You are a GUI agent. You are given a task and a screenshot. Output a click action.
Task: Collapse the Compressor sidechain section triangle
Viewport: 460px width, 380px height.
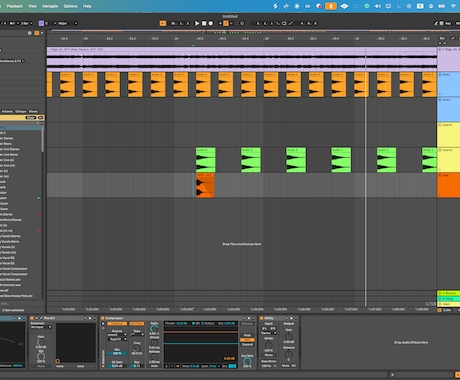103,324
